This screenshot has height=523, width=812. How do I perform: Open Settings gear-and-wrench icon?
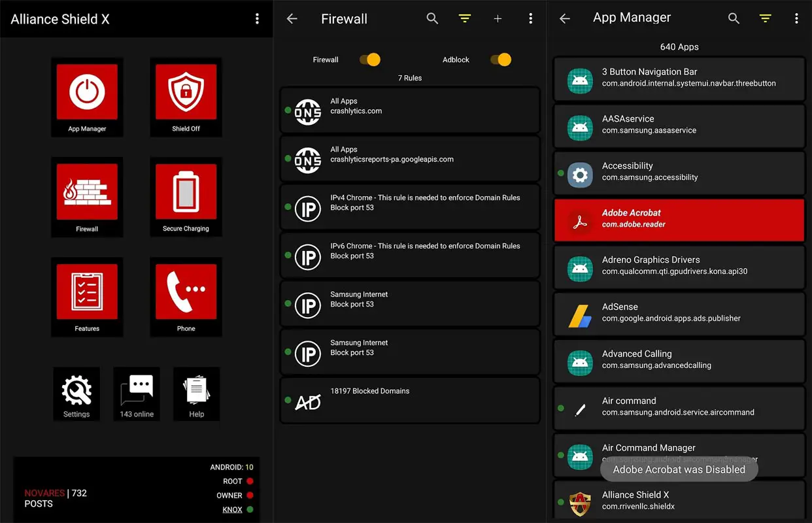click(x=76, y=394)
